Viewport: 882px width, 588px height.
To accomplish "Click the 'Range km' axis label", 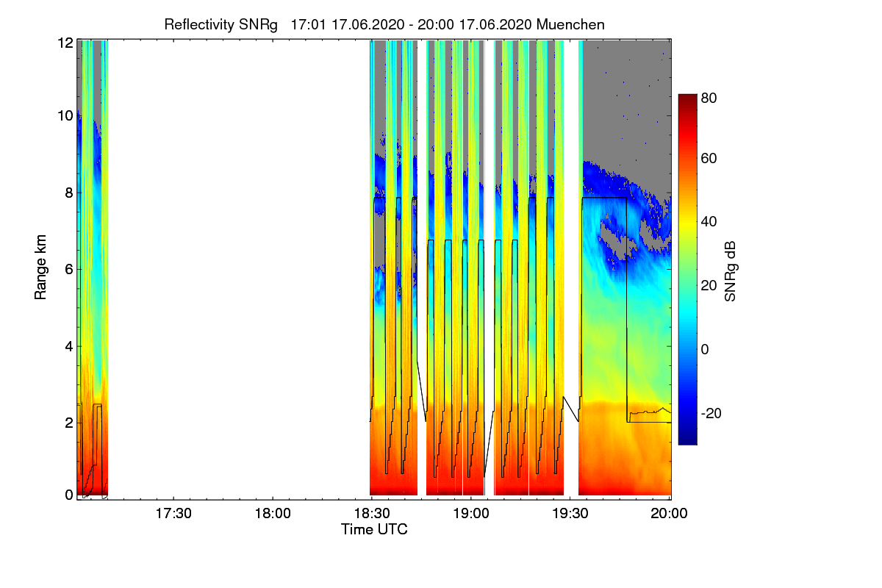I will [40, 268].
